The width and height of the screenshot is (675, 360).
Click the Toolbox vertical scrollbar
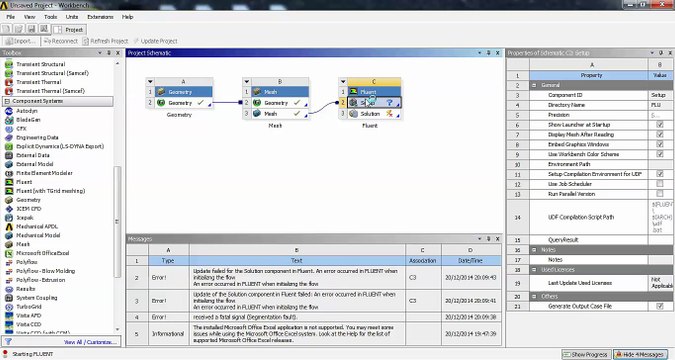(x=117, y=221)
